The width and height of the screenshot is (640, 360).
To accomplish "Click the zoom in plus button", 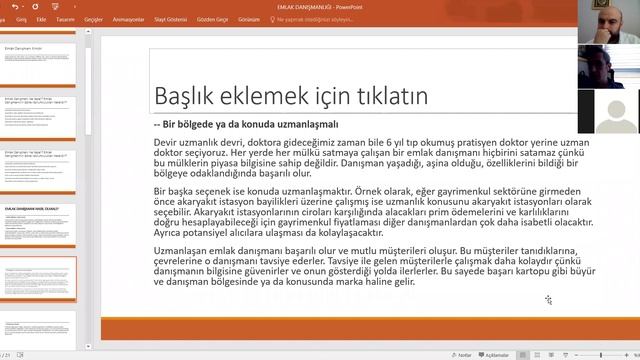I will coord(627,355).
